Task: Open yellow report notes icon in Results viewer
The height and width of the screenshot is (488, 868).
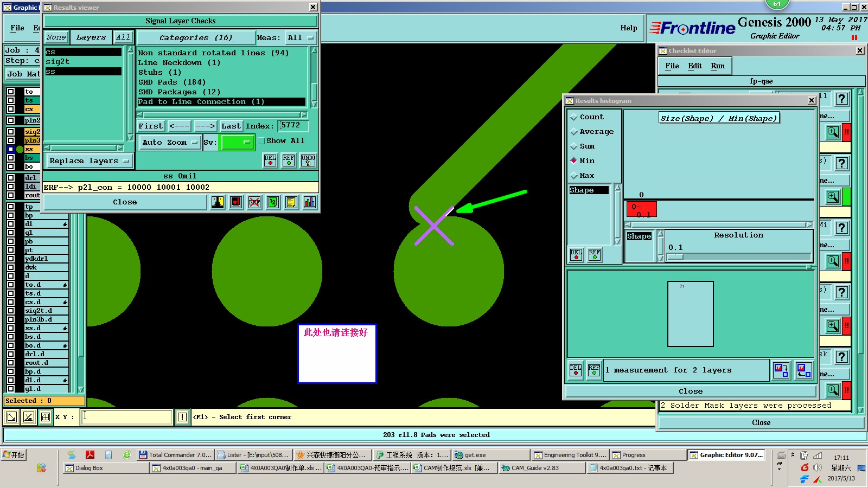Action: (x=291, y=202)
